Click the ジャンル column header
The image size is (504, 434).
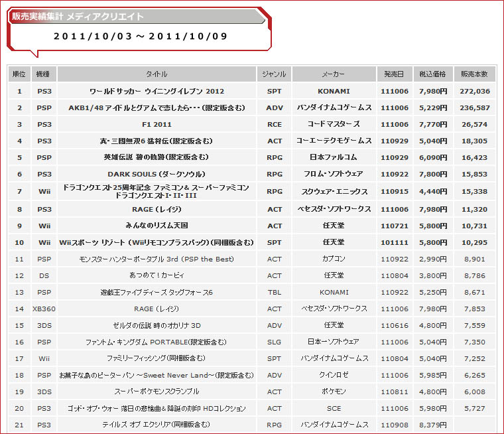[274, 74]
